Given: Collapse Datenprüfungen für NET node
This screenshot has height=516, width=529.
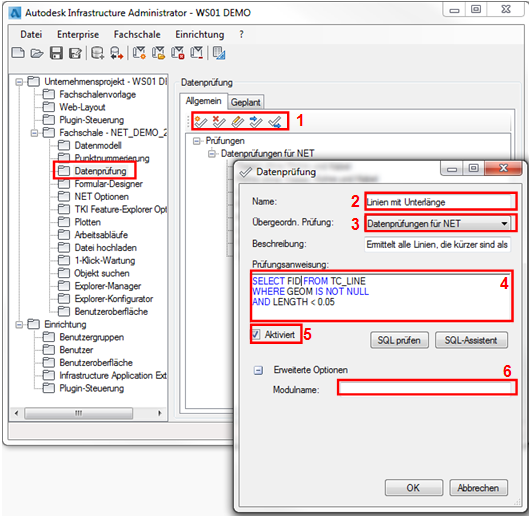Looking at the screenshot, I should coord(212,154).
